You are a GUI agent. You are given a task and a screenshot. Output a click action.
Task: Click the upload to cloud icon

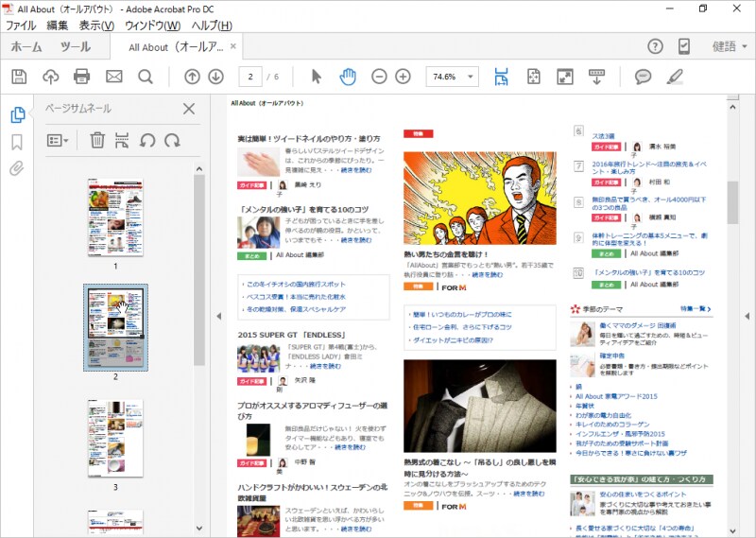[51, 77]
